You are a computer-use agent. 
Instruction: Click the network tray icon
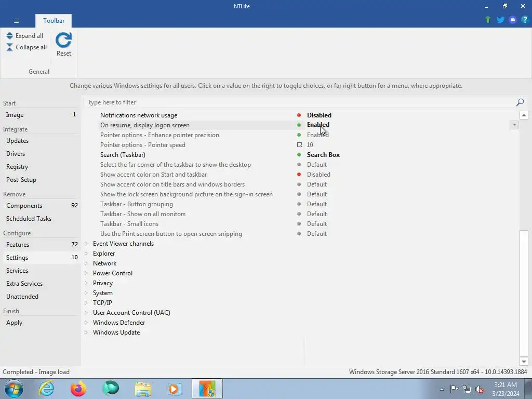pyautogui.click(x=467, y=389)
